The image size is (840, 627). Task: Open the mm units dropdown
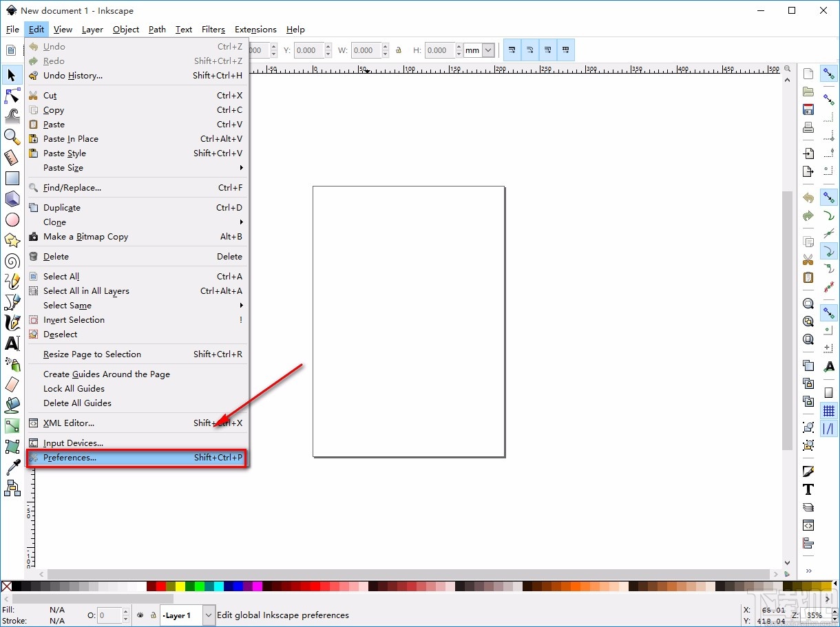(x=488, y=50)
